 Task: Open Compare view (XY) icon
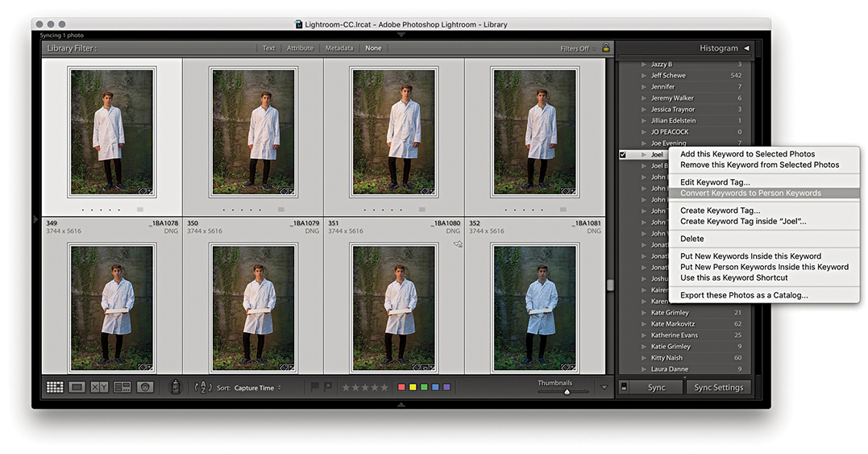99,388
